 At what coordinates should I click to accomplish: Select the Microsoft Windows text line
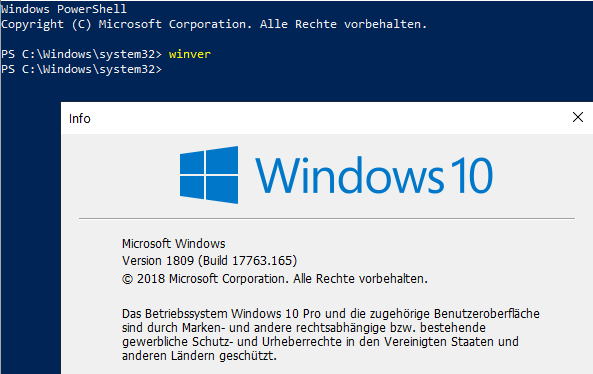(x=174, y=244)
